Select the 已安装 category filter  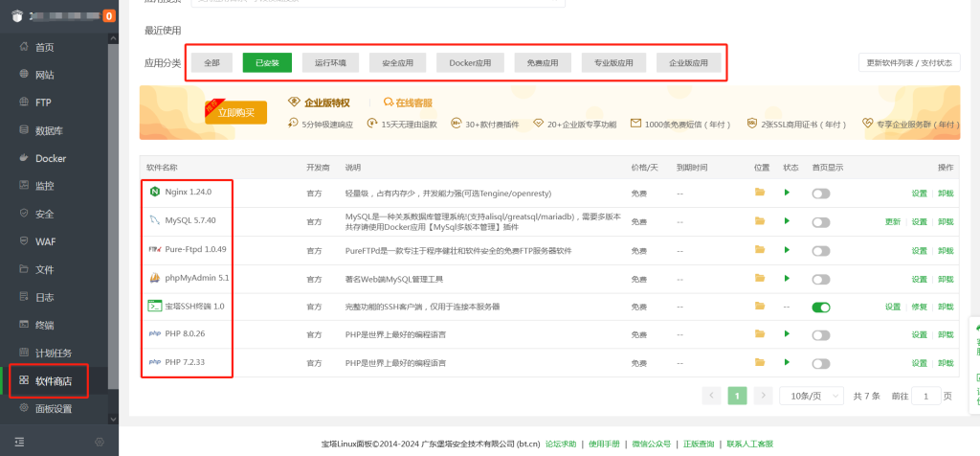point(267,62)
